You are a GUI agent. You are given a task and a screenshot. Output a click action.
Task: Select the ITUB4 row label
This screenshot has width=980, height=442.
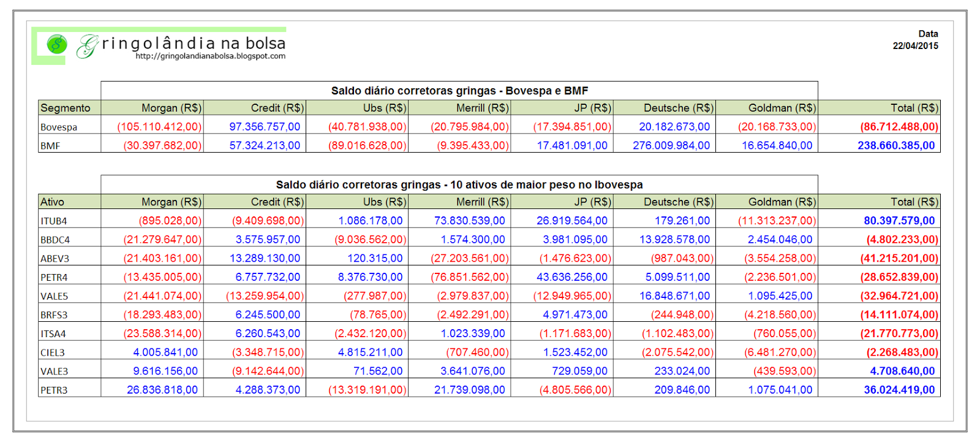[53, 221]
